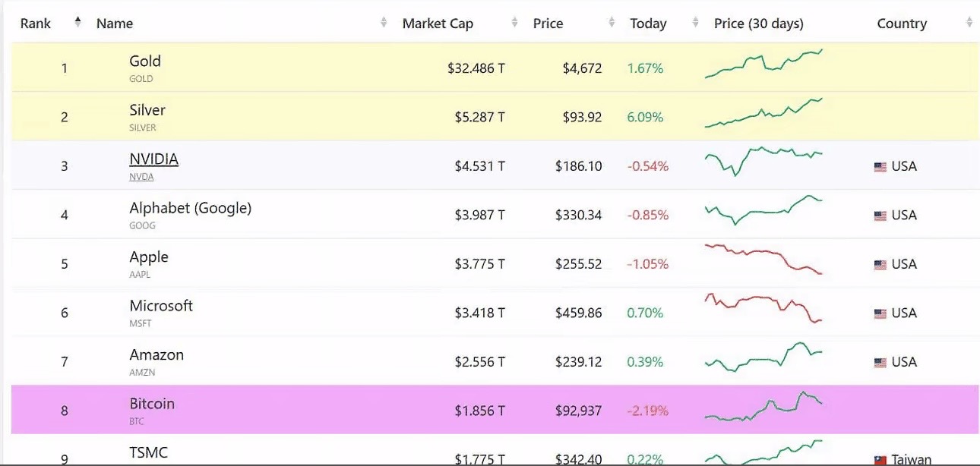The height and width of the screenshot is (466, 980).
Task: Select the Microsoft name in the table
Action: click(x=161, y=306)
